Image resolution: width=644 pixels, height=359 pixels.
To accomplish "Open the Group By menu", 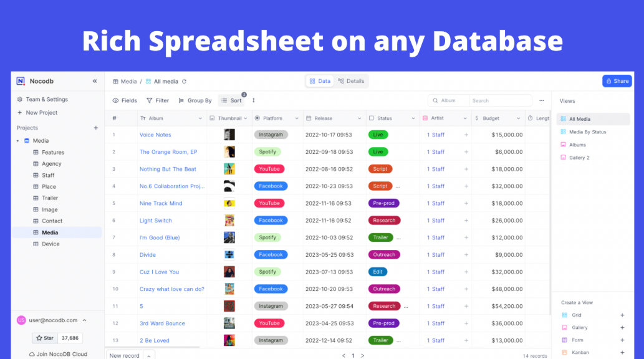I will (x=195, y=100).
